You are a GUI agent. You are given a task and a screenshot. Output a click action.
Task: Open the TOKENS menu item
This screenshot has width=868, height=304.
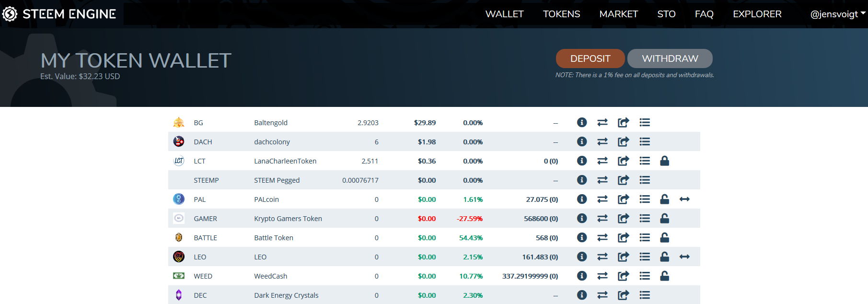(561, 14)
